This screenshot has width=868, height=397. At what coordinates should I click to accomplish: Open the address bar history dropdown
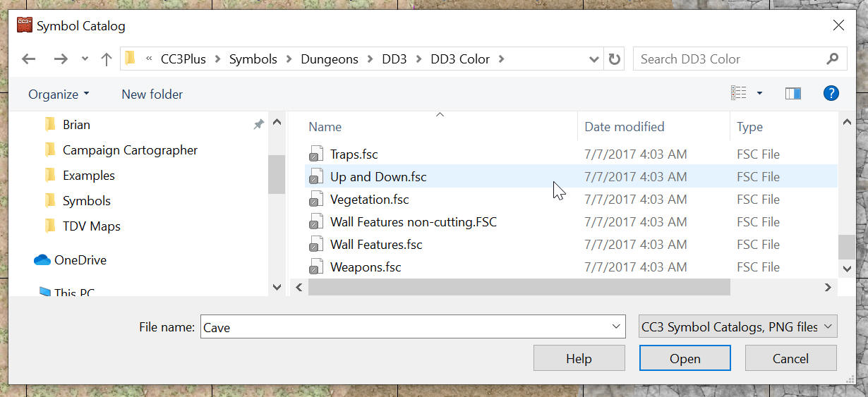594,59
